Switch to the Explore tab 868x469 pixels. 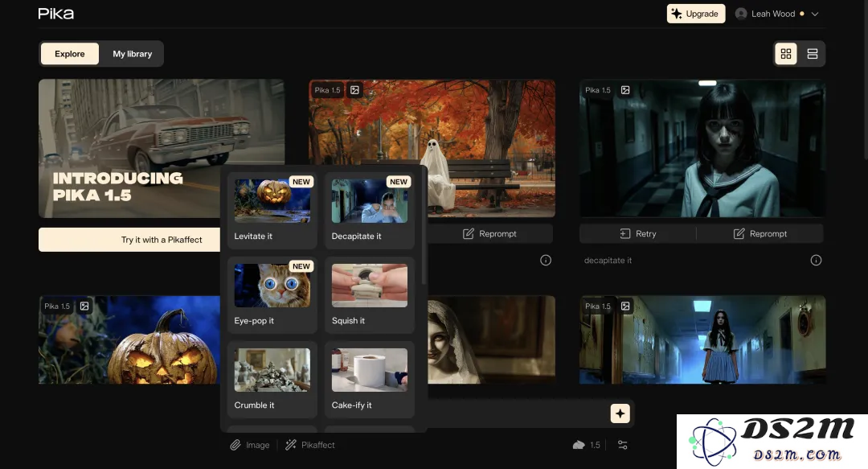(x=70, y=54)
